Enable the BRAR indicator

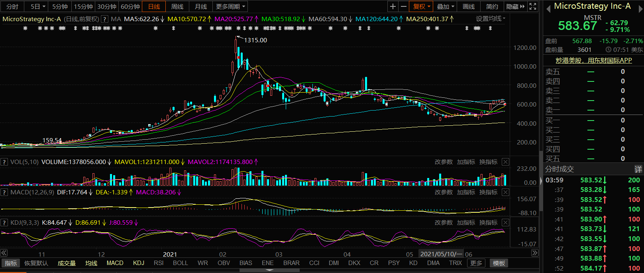tap(291, 263)
